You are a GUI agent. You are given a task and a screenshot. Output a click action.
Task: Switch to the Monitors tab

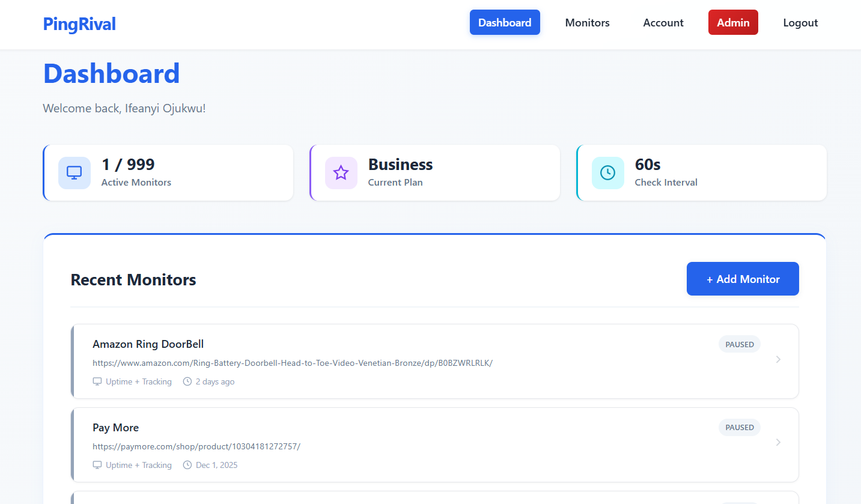tap(587, 22)
